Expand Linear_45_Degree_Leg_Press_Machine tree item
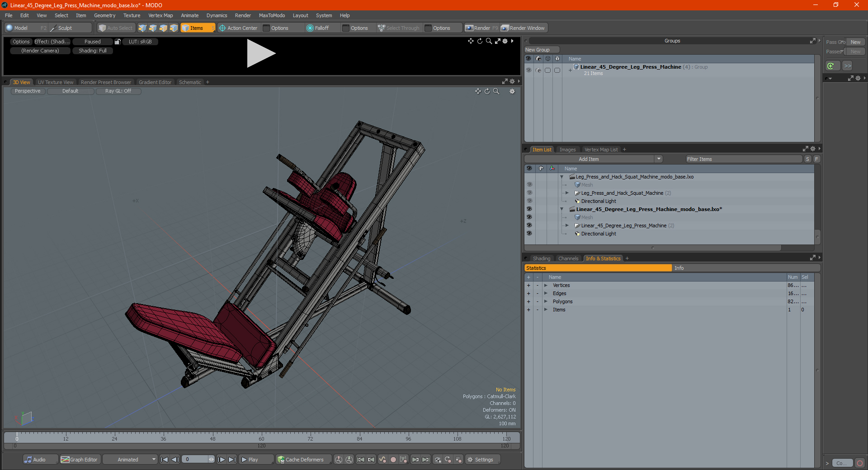 click(567, 226)
